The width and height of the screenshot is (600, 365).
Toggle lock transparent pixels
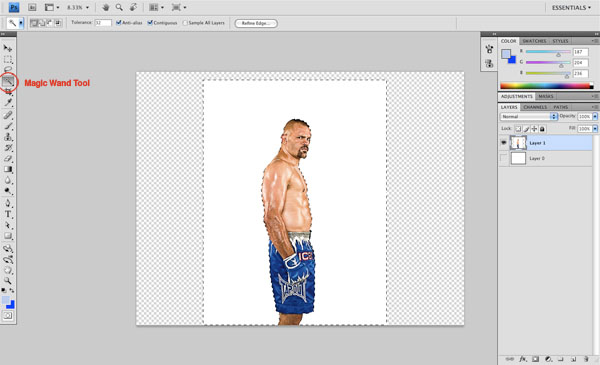point(518,129)
